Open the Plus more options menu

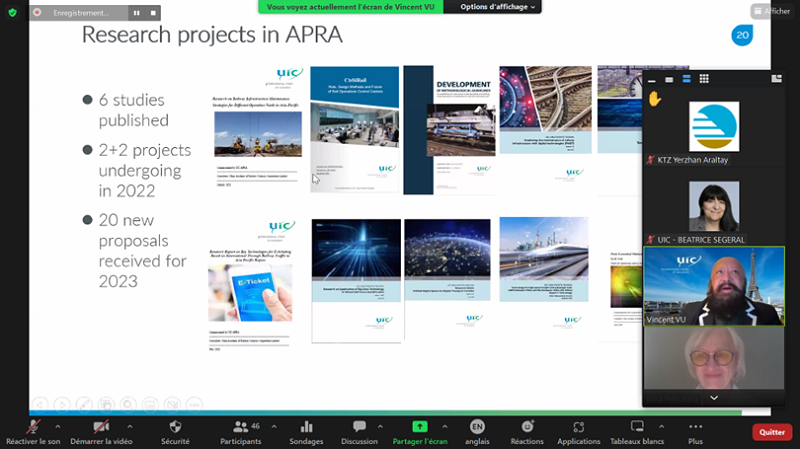[x=695, y=431]
